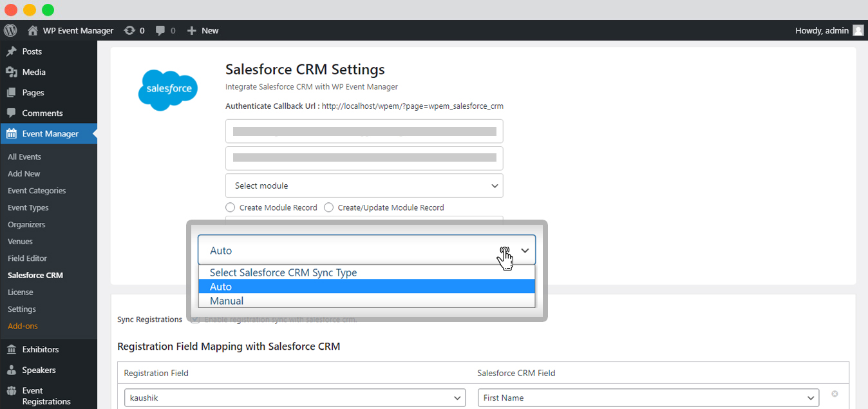
Task: Click the Event Registrations group icon
Action: tap(12, 391)
